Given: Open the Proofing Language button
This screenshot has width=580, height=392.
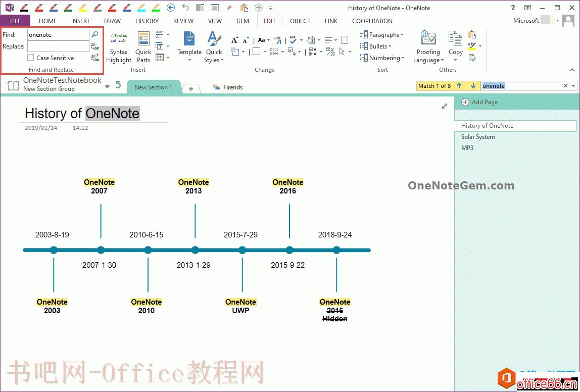Looking at the screenshot, I should pos(428,47).
